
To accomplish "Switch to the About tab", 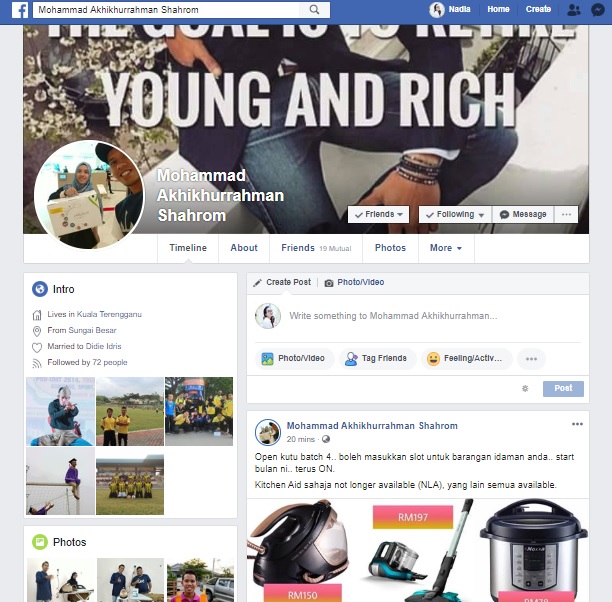I will 244,248.
